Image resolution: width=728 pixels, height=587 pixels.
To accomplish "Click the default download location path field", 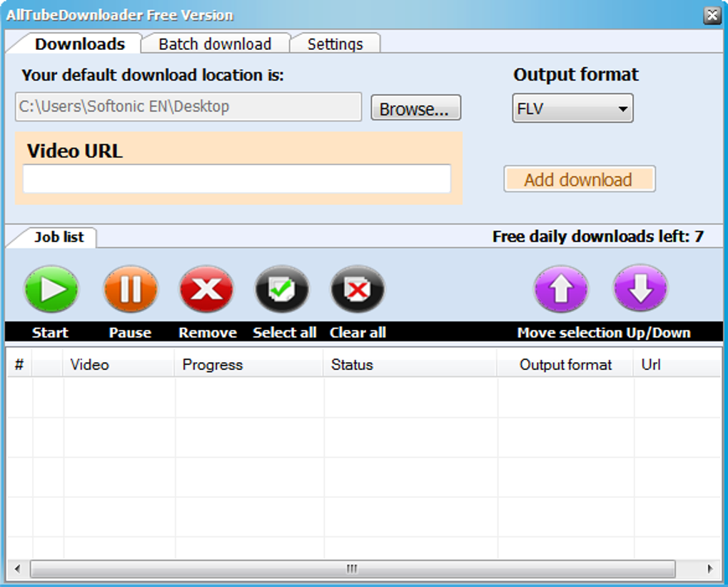I will pyautogui.click(x=188, y=107).
